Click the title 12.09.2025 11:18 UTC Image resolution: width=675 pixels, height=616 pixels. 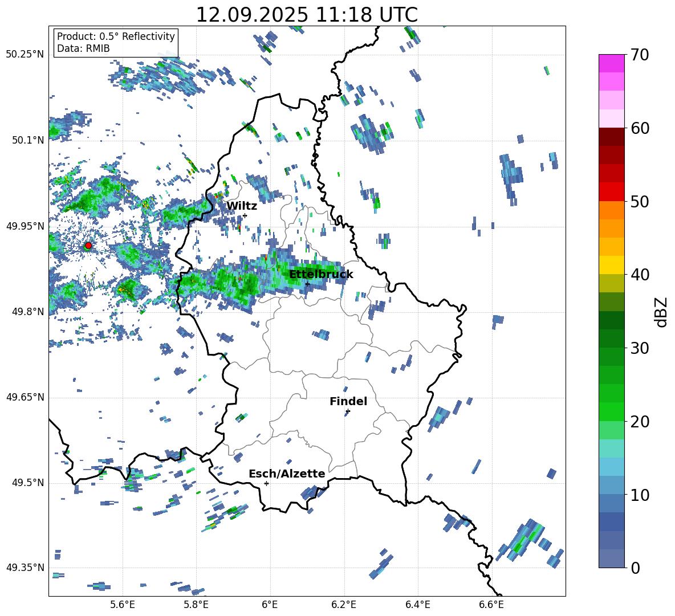pyautogui.click(x=307, y=15)
